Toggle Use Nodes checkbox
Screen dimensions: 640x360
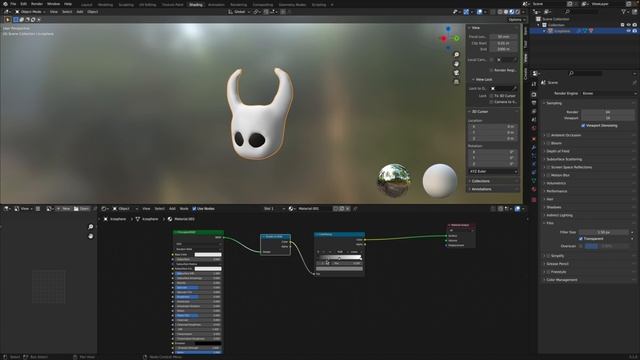[x=194, y=209]
